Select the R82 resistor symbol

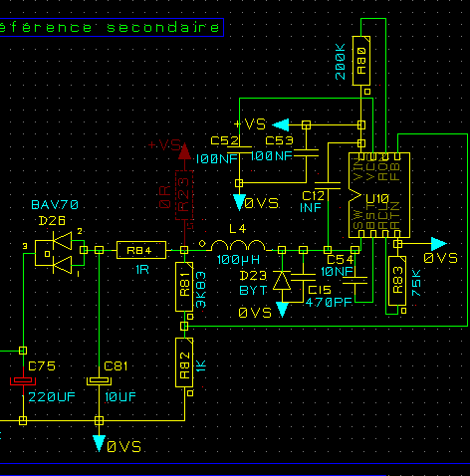[184, 362]
